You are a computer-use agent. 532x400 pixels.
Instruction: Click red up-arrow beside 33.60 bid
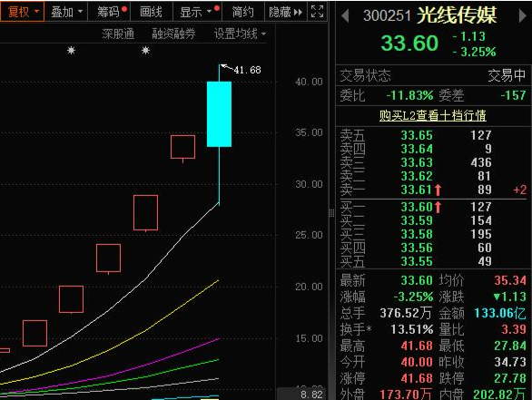438,207
